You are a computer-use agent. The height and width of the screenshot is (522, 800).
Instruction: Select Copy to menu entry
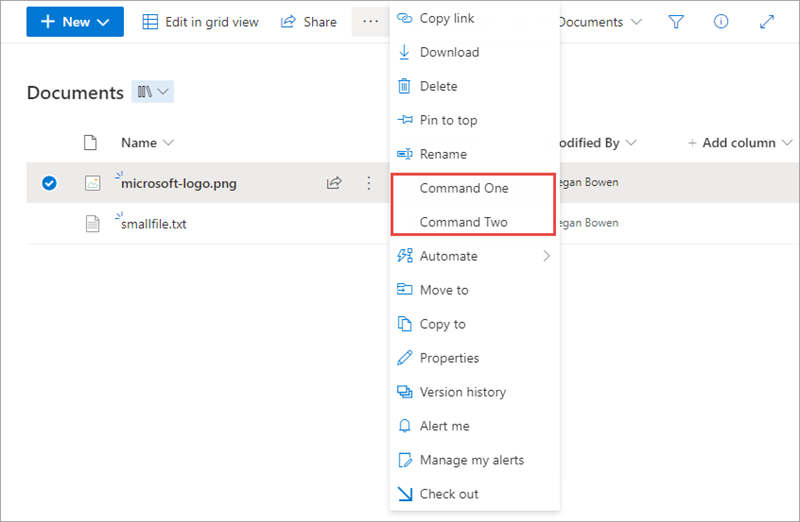[x=474, y=324]
